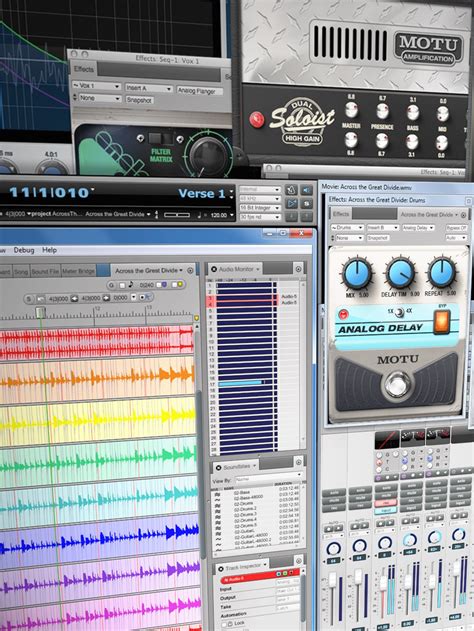The image size is (474, 631).
Task: Open the Analog Delay plugin dropdown in Drums effects
Action: (x=418, y=228)
